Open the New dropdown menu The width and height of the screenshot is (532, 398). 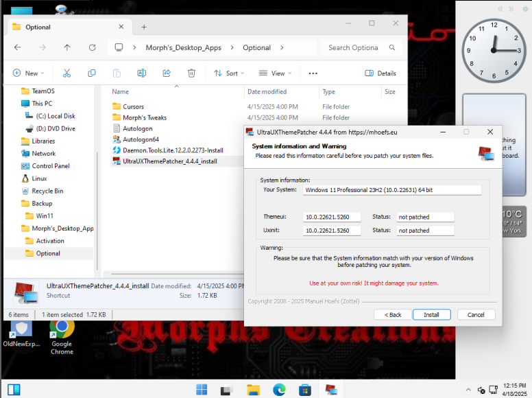coord(29,73)
